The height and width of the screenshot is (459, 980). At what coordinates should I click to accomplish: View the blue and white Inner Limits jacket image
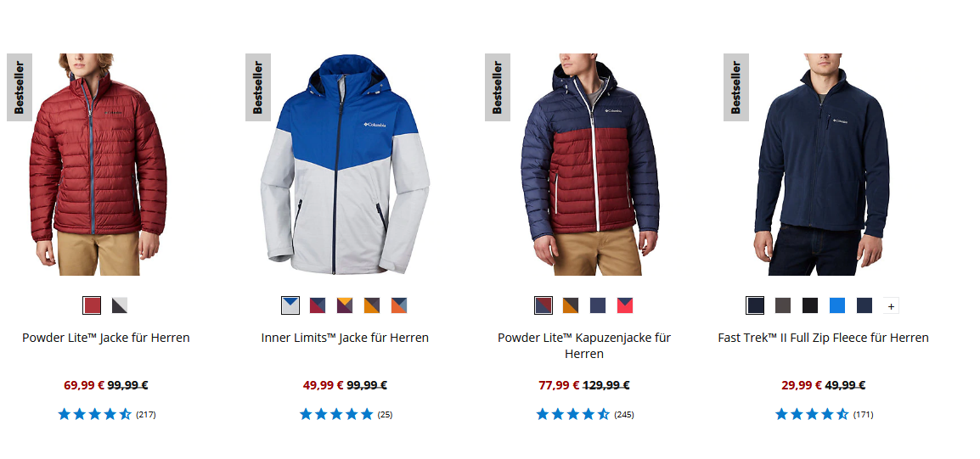point(345,165)
